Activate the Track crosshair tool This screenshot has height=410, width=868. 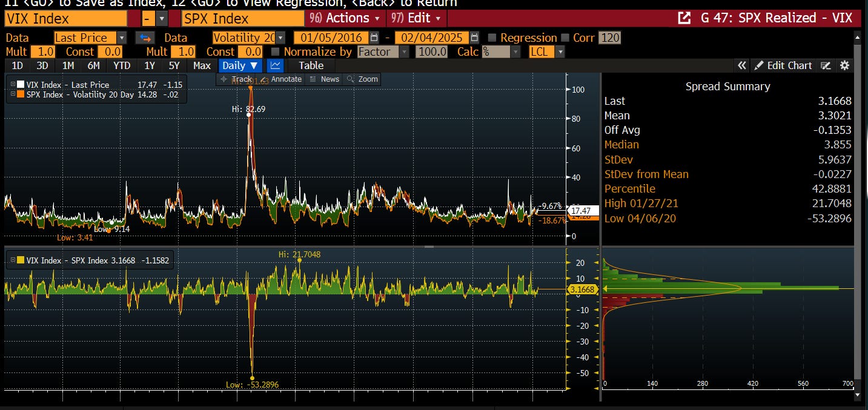(236, 79)
